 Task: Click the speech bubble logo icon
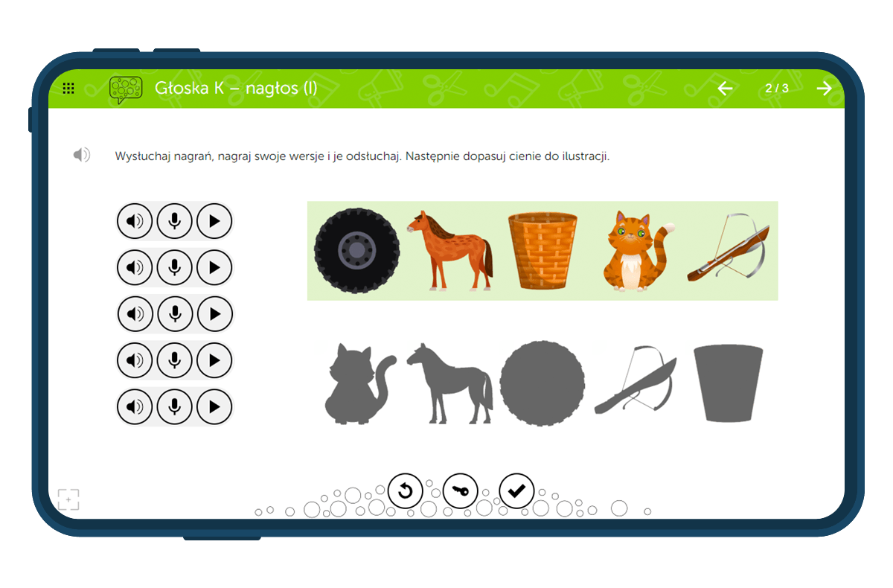(x=125, y=89)
